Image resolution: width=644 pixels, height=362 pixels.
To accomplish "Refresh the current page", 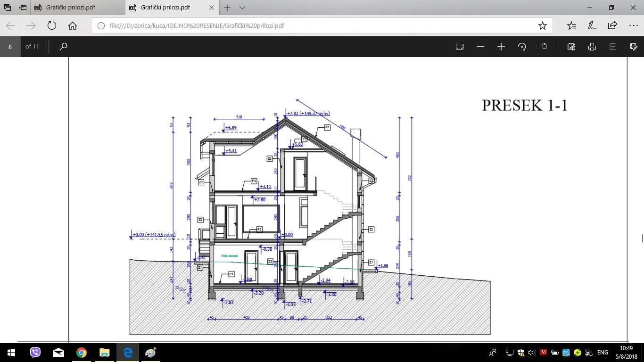I will point(52,25).
